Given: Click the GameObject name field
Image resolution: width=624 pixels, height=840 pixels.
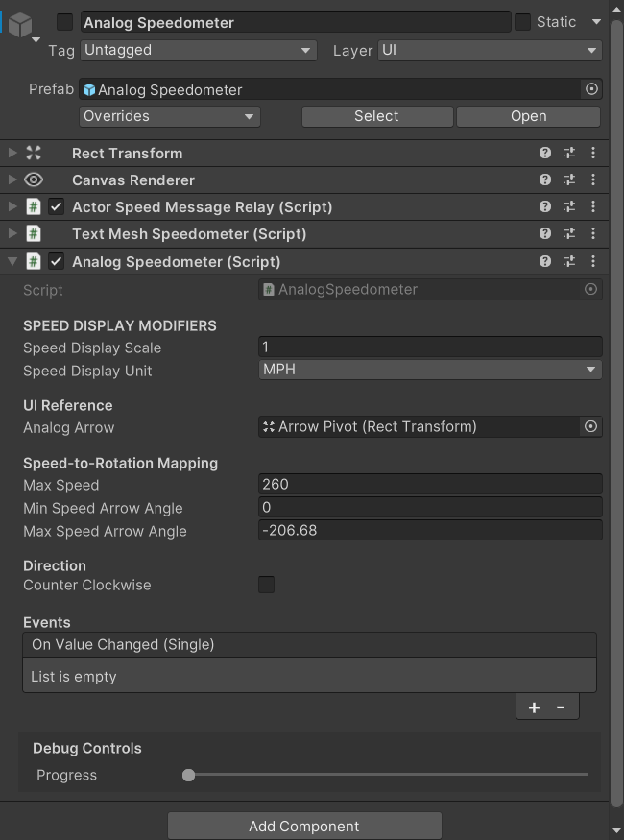Looking at the screenshot, I should [x=296, y=22].
